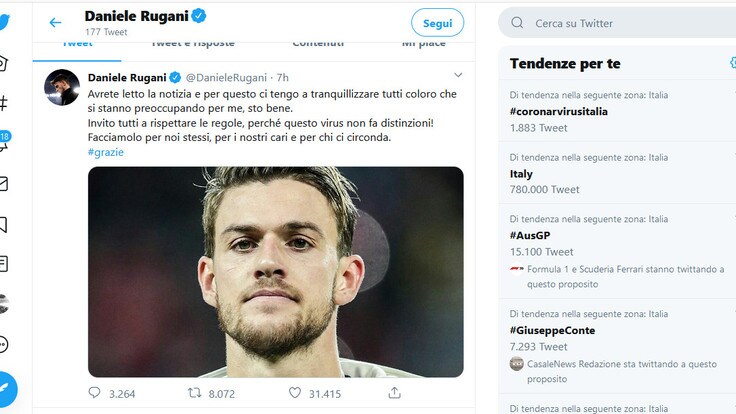Screen dimensions: 736x414
Task: Open notifications bell with 18 badge
Action: (x=4, y=143)
